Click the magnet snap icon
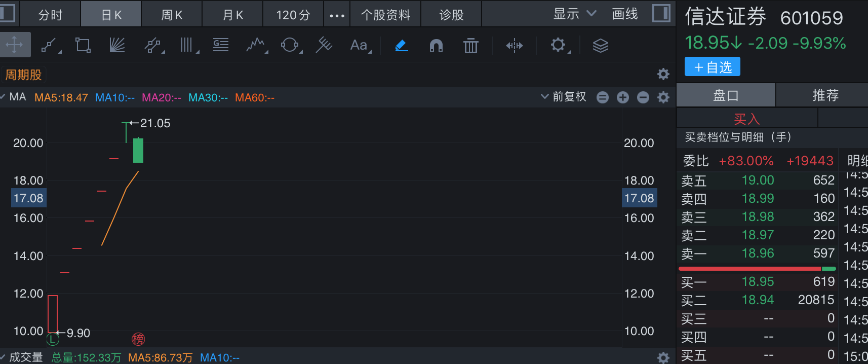This screenshot has height=364, width=868. pyautogui.click(x=436, y=46)
